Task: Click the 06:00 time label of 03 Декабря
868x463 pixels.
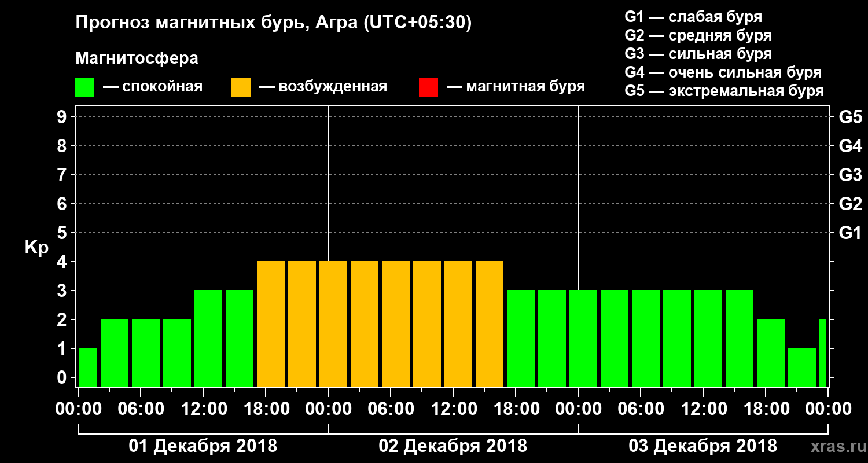Action: click(x=641, y=409)
